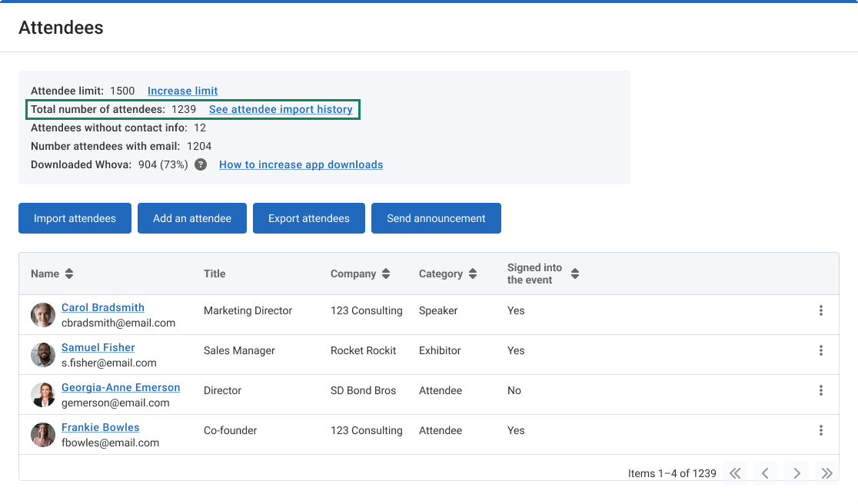Image resolution: width=858 pixels, height=504 pixels.
Task: Sort by Signed into the event
Action: pyautogui.click(x=575, y=274)
